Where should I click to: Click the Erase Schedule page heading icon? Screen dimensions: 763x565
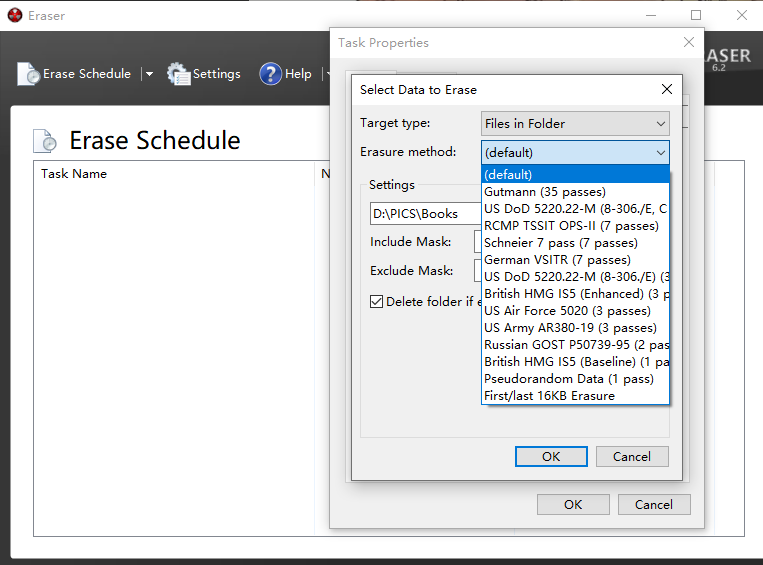coord(46,141)
